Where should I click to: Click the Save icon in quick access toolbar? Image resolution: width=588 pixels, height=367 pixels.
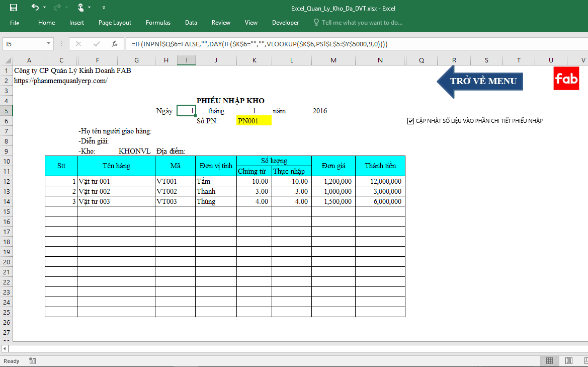[x=14, y=8]
